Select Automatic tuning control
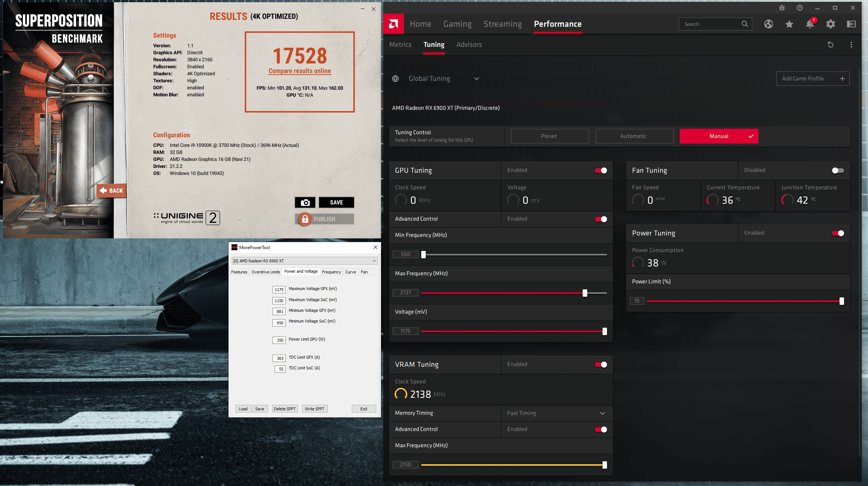The width and height of the screenshot is (868, 486). (634, 136)
